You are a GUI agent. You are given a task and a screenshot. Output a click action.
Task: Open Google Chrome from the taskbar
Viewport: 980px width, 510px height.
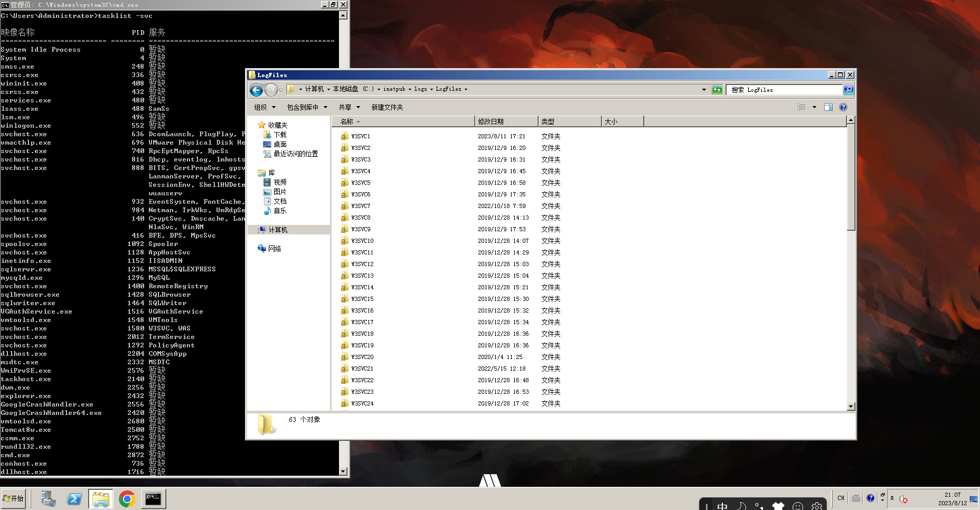click(127, 498)
